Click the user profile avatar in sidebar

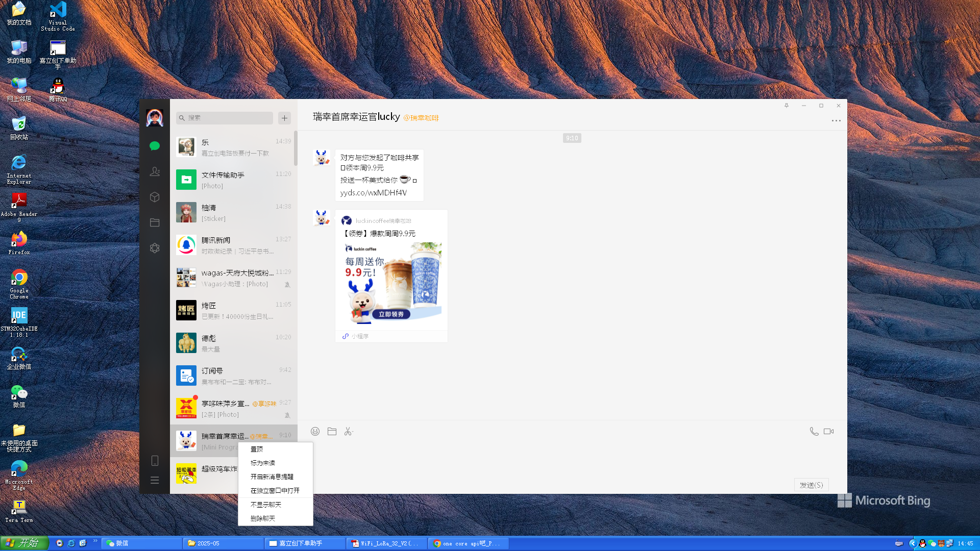(155, 118)
